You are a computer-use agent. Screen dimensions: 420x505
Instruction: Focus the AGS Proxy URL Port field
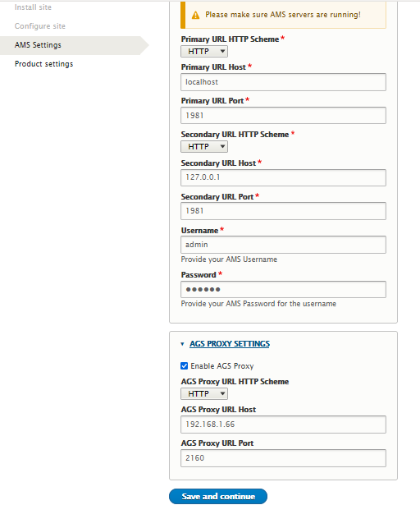[x=283, y=458]
